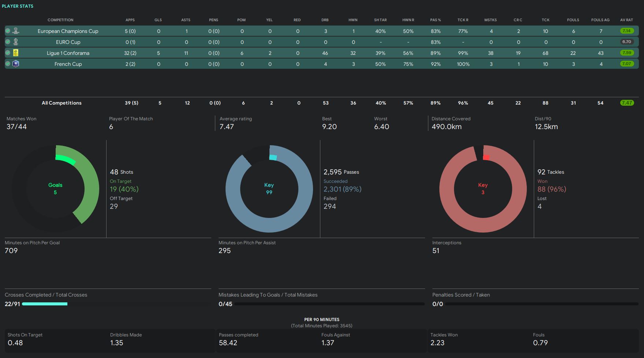Select the All Competitions totals row
Viewport: 644px width, 358px height.
click(62, 103)
